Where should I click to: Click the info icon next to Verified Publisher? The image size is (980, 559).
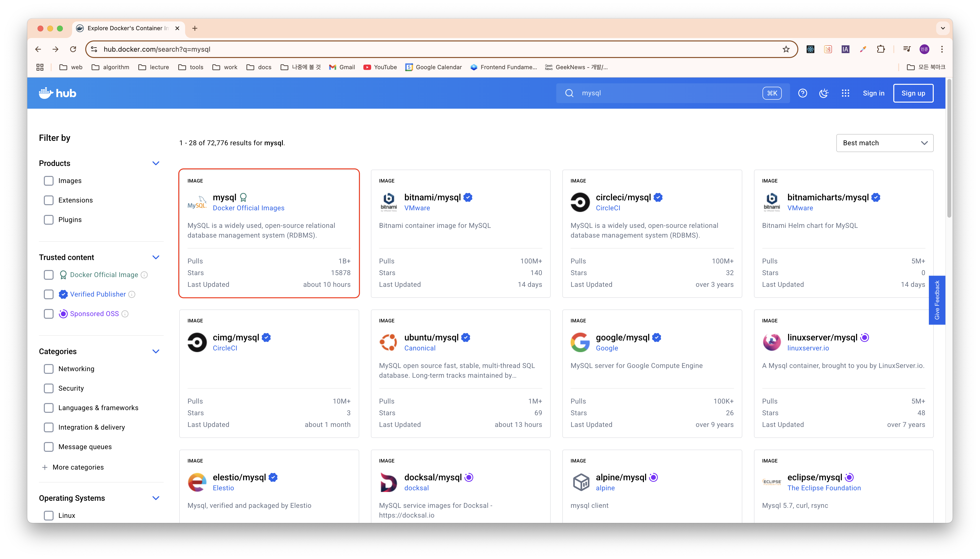[x=132, y=294]
